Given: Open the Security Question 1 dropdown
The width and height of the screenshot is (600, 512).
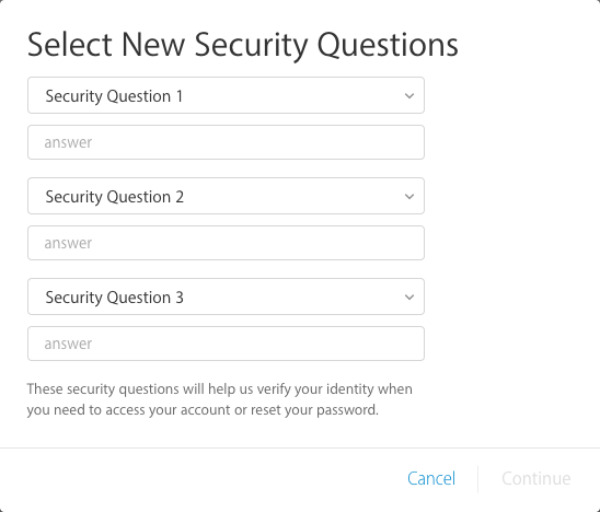Looking at the screenshot, I should pyautogui.click(x=226, y=96).
